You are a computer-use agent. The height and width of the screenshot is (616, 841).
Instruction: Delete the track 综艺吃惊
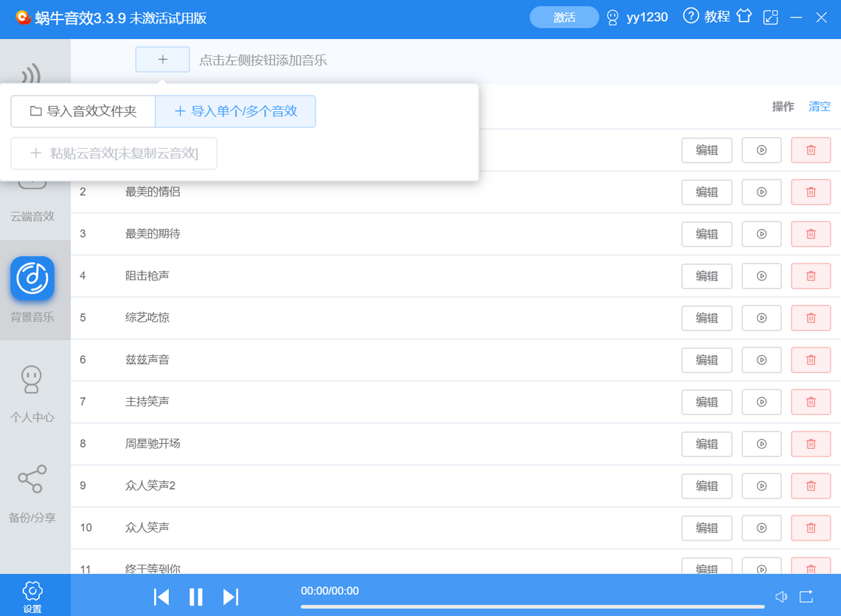point(811,318)
